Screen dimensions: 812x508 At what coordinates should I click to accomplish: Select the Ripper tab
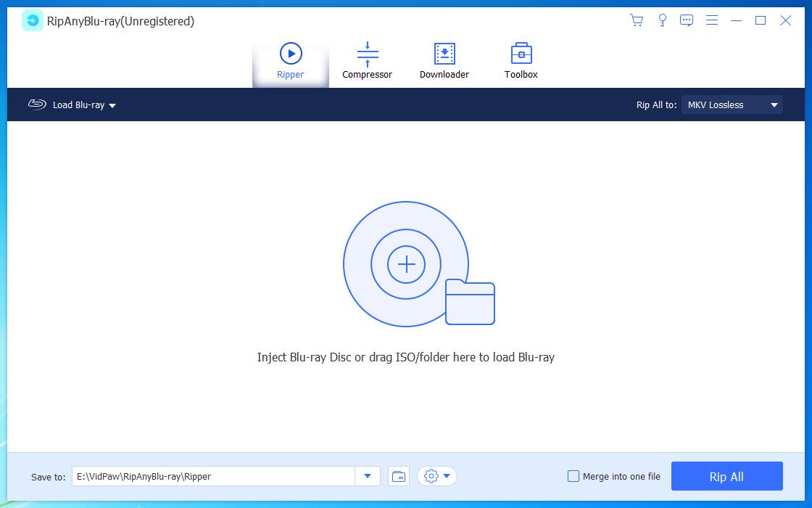290,61
